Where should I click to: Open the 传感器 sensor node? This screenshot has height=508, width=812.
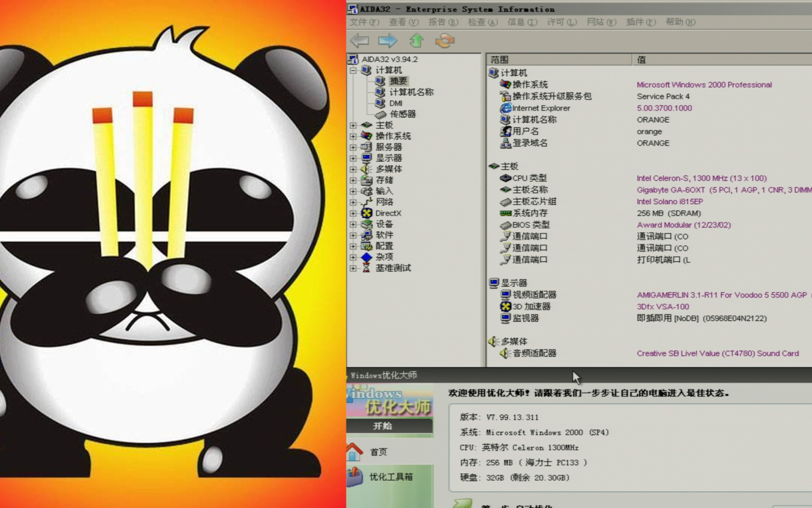(x=403, y=114)
